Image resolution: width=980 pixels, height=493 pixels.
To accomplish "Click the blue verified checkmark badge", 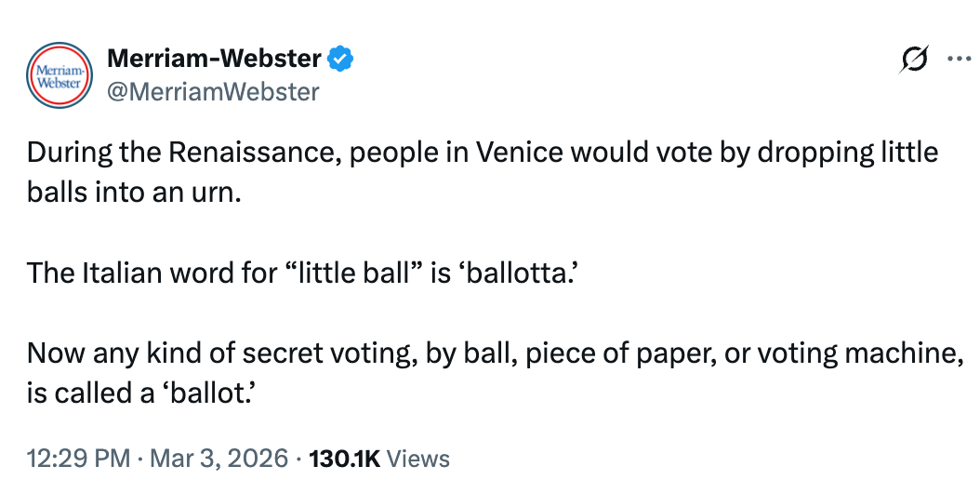I will tap(341, 60).
